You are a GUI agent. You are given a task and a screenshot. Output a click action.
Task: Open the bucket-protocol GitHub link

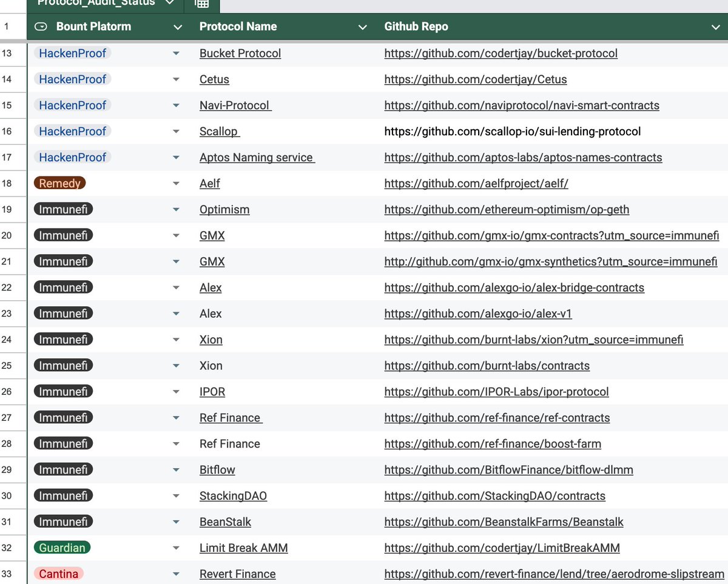(501, 53)
